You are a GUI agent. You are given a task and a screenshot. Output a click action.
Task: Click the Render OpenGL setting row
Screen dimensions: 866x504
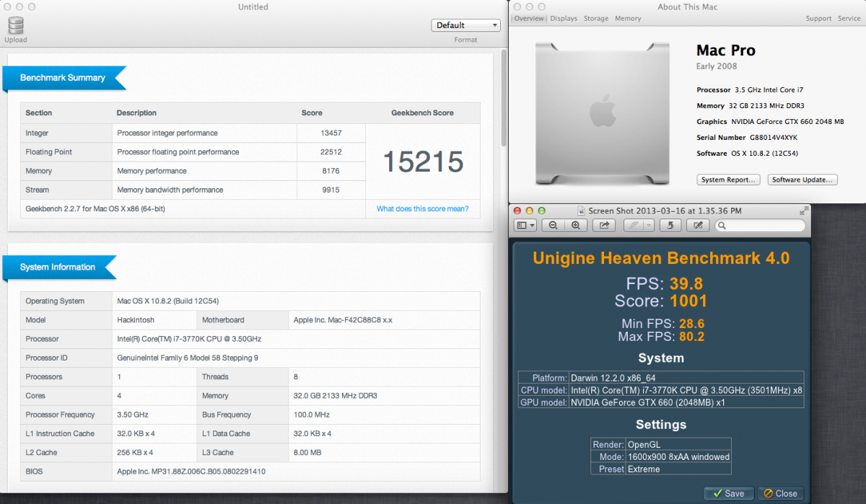661,444
